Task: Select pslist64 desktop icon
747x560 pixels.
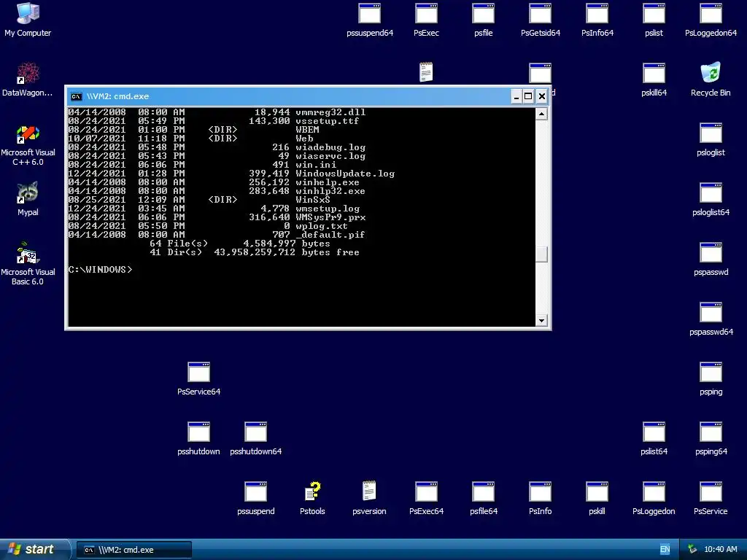Action: pyautogui.click(x=654, y=438)
